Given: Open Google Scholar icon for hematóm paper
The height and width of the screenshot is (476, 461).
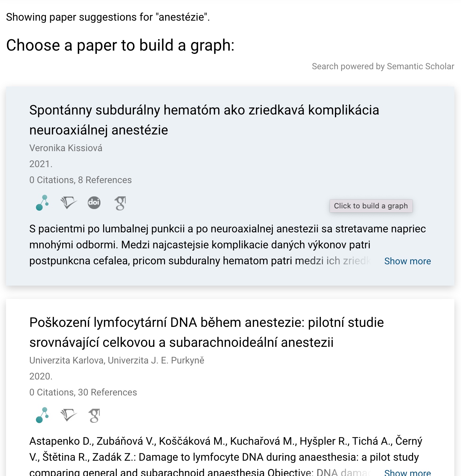Looking at the screenshot, I should coord(120,203).
